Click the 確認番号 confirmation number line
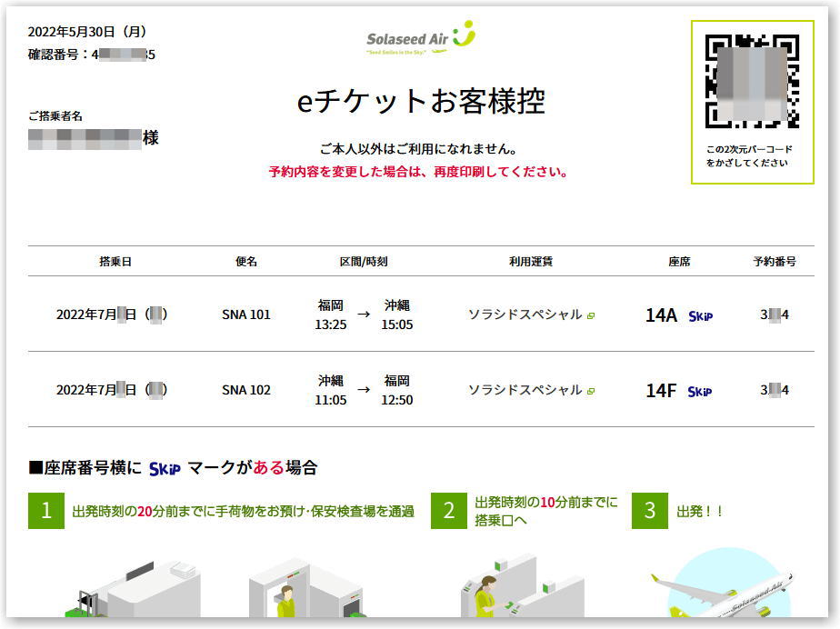Viewport: 840px width, 629px height. [x=92, y=55]
